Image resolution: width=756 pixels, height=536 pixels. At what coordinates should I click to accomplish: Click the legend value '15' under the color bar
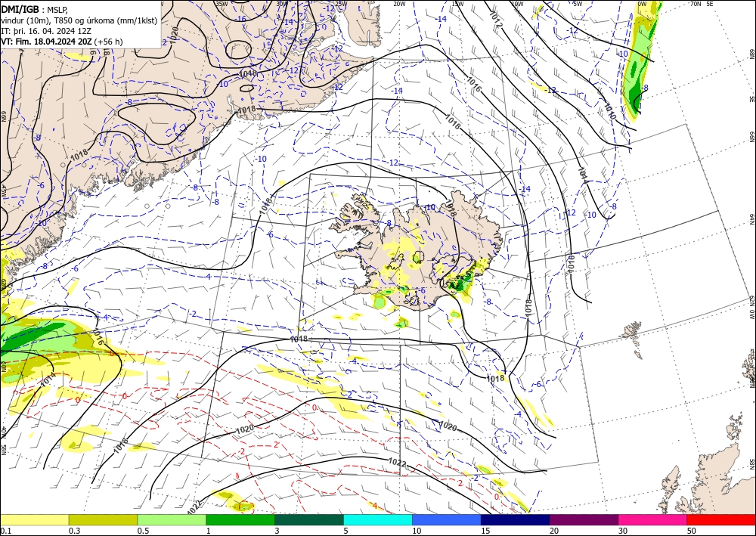tap(485, 531)
